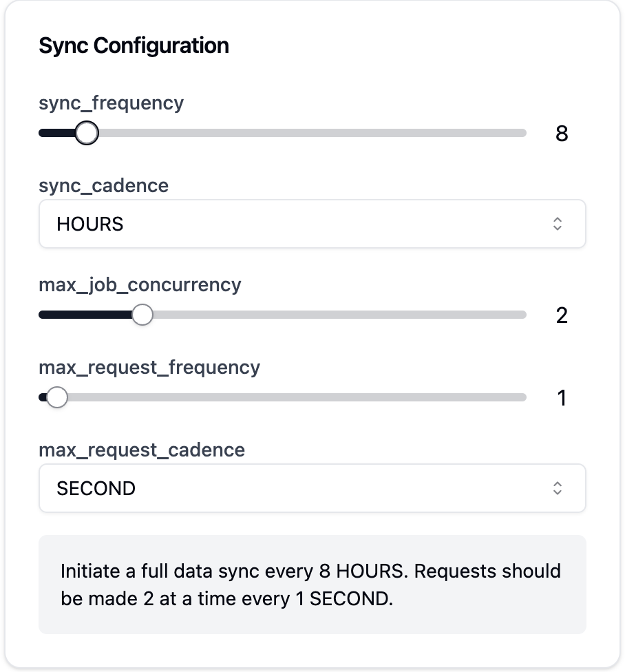This screenshot has width=625, height=672.
Task: Click the max_job_concurrency label
Action: (140, 285)
